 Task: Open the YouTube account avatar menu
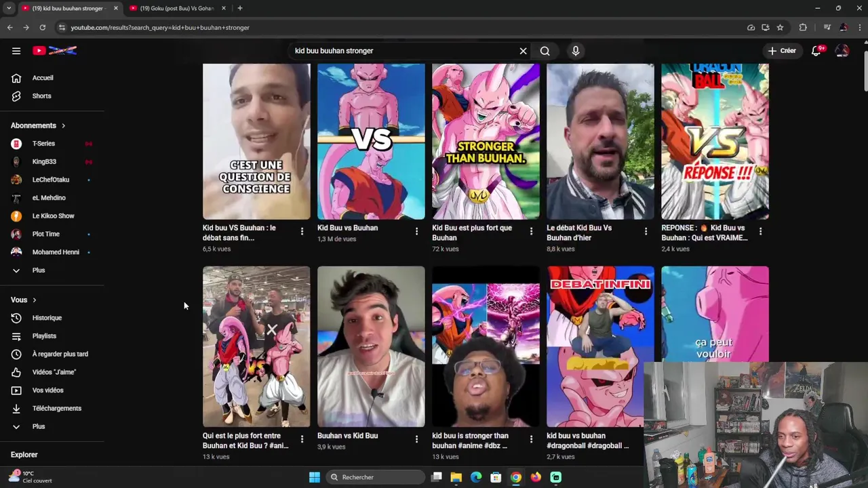[x=842, y=51]
